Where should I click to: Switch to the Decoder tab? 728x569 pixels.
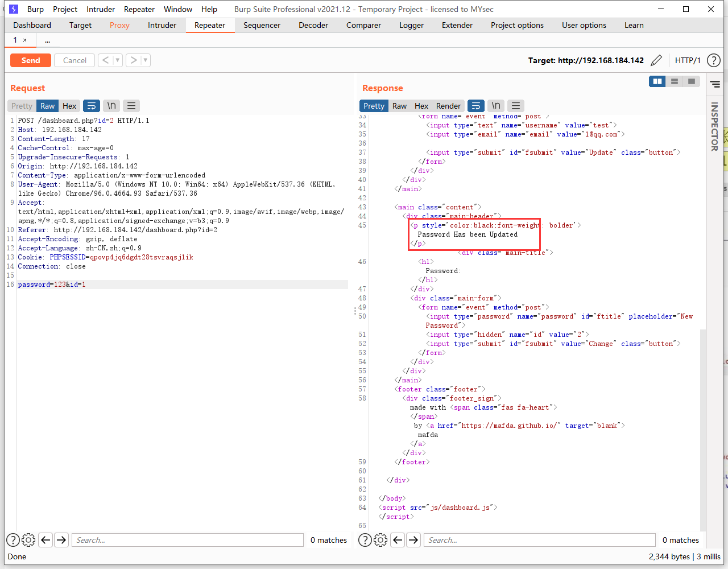(x=313, y=25)
